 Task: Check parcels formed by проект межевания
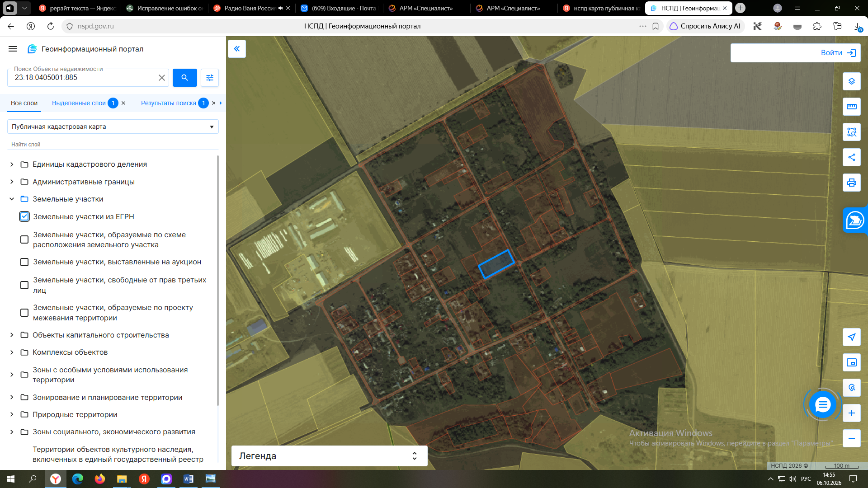click(24, 313)
